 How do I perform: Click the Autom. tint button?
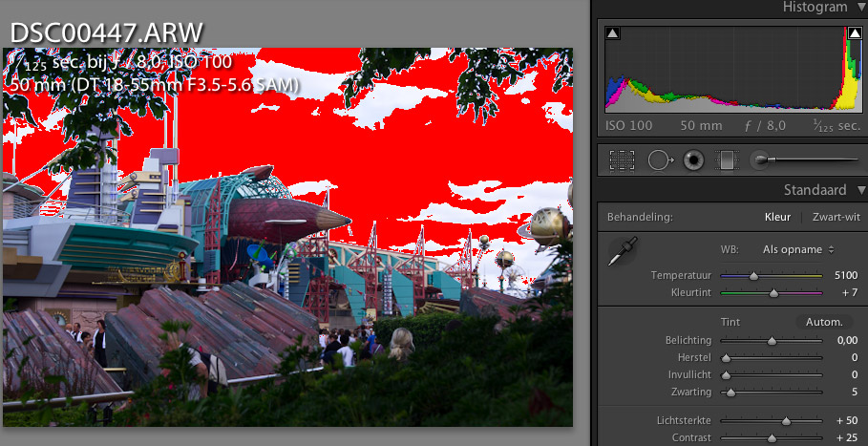click(x=824, y=322)
